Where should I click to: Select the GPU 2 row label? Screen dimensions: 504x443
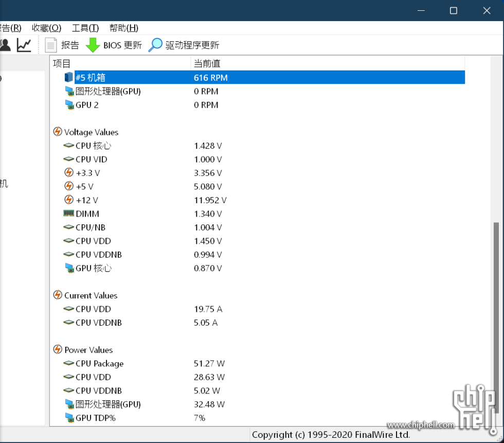click(x=87, y=105)
